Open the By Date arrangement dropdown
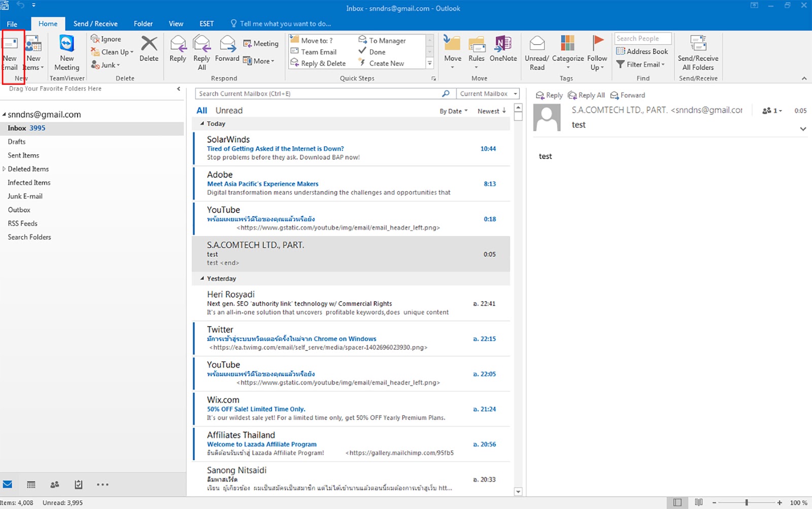The height and width of the screenshot is (509, 812). pos(454,111)
